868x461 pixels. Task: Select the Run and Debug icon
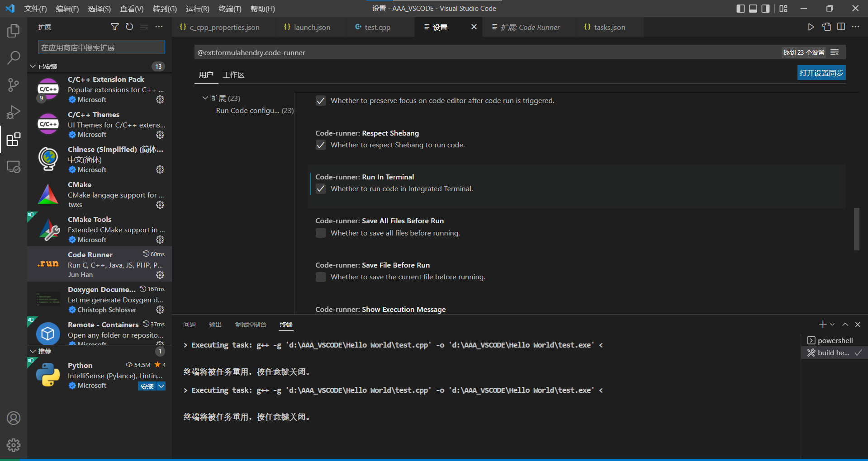(x=14, y=112)
